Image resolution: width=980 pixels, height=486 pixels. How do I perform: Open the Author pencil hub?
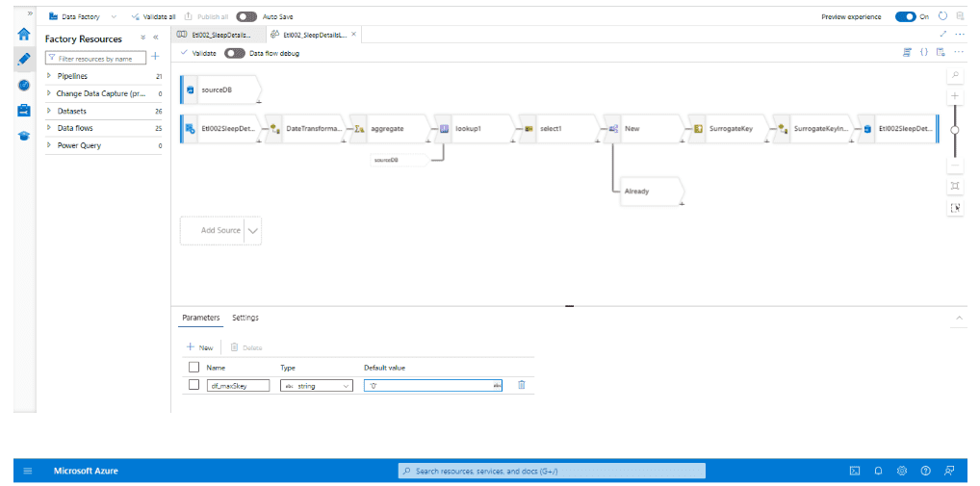[x=24, y=60]
